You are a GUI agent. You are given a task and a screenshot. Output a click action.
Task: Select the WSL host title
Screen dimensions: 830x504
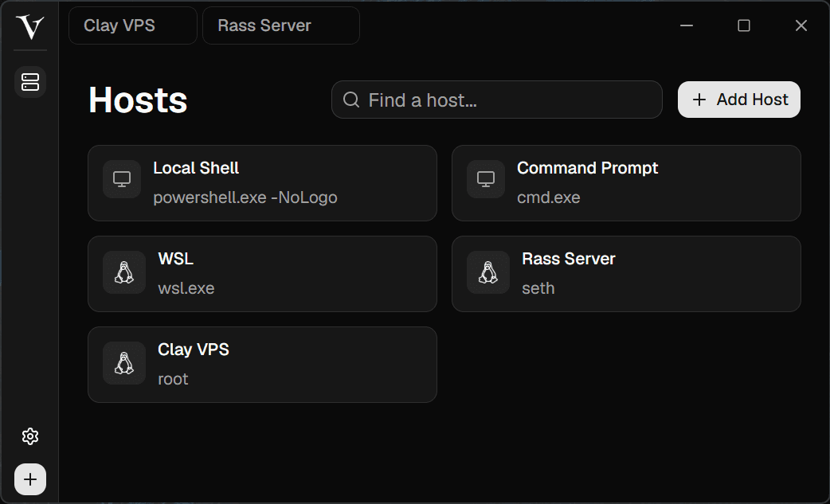[176, 259]
